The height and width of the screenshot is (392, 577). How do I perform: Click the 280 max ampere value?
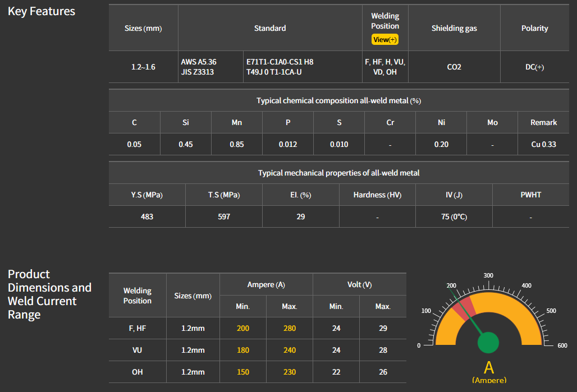[x=290, y=328]
